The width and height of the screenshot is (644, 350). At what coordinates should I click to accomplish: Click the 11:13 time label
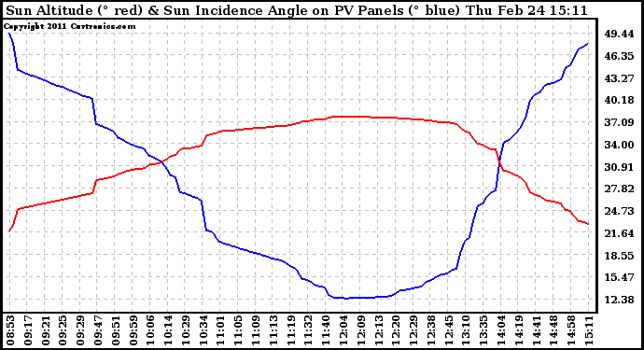click(273, 330)
